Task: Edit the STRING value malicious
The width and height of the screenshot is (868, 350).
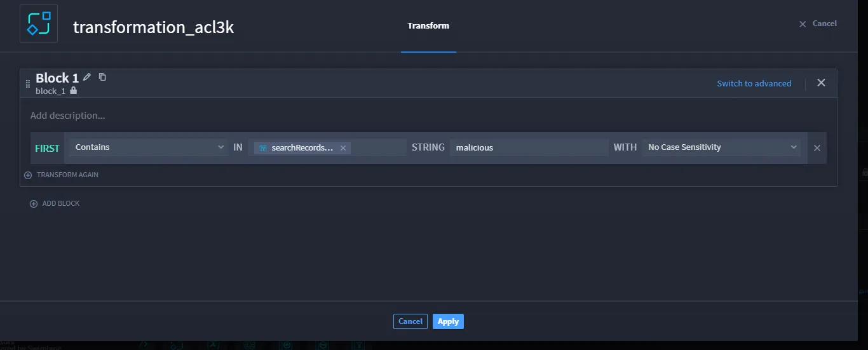Action: [x=529, y=147]
